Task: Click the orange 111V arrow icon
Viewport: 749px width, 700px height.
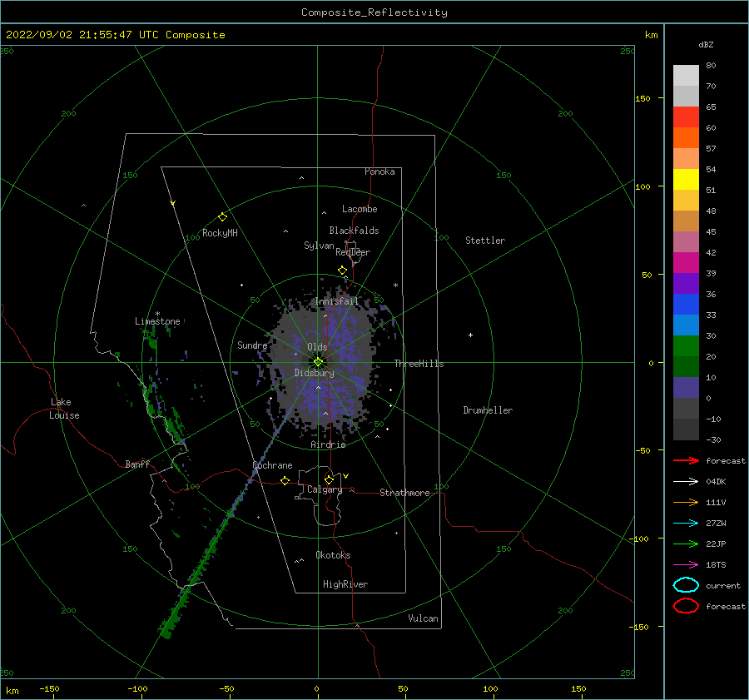Action: [x=686, y=502]
